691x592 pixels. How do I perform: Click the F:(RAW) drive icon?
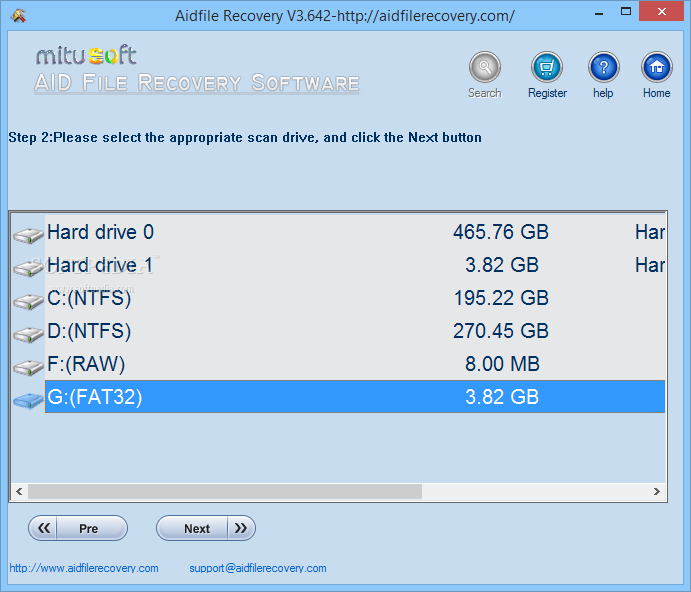tap(28, 367)
